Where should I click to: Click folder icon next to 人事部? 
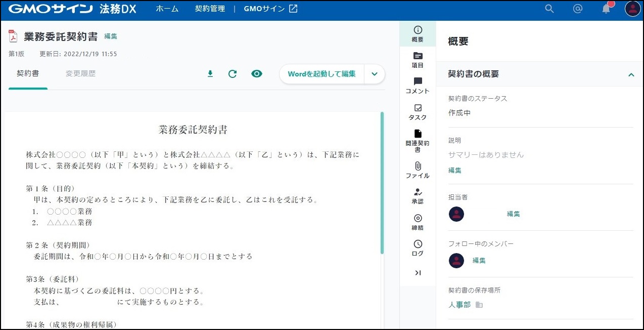pos(479,305)
